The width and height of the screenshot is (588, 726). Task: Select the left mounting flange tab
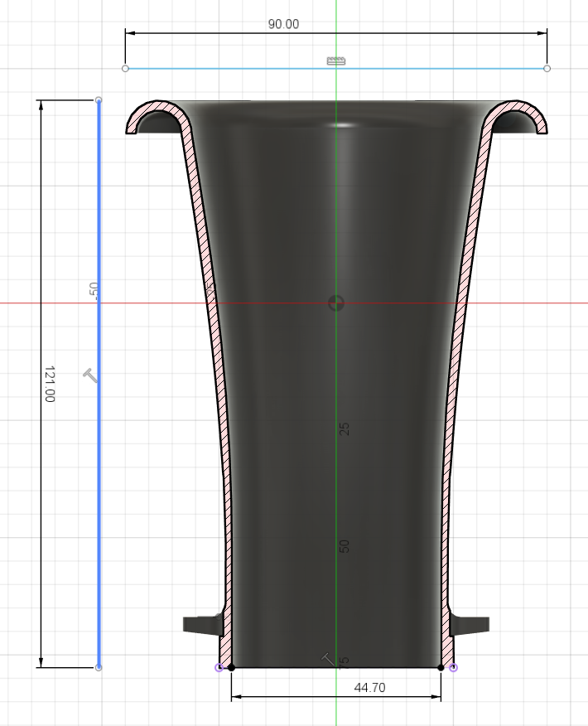[x=200, y=624]
